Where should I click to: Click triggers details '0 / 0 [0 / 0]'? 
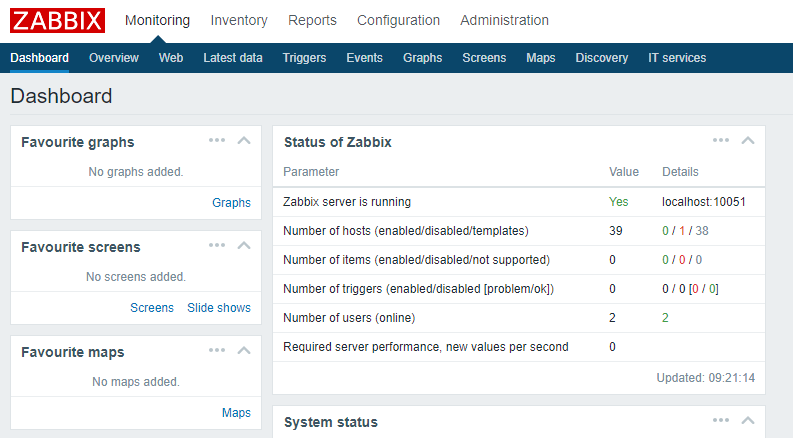[690, 289]
